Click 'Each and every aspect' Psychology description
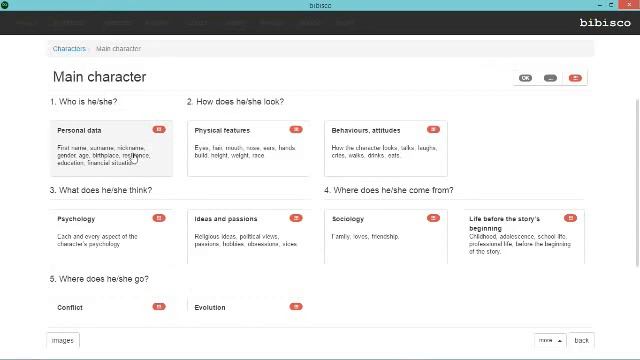The image size is (640, 360). (97, 240)
